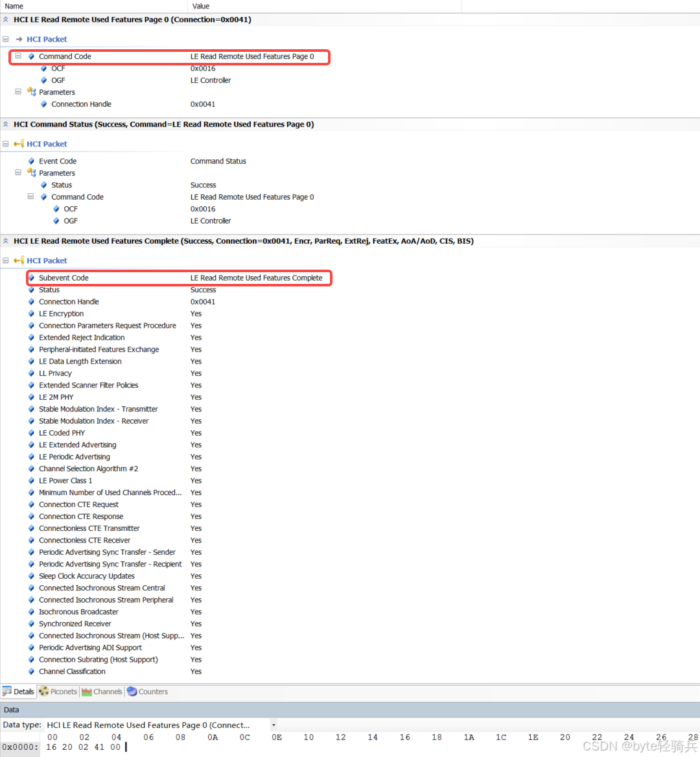Click the 0x0041 value of Features Complete Connection Handle

pos(203,302)
